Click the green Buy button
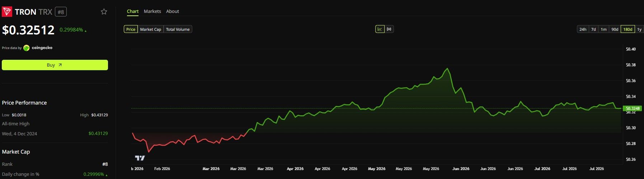644x179 pixels. (55, 65)
